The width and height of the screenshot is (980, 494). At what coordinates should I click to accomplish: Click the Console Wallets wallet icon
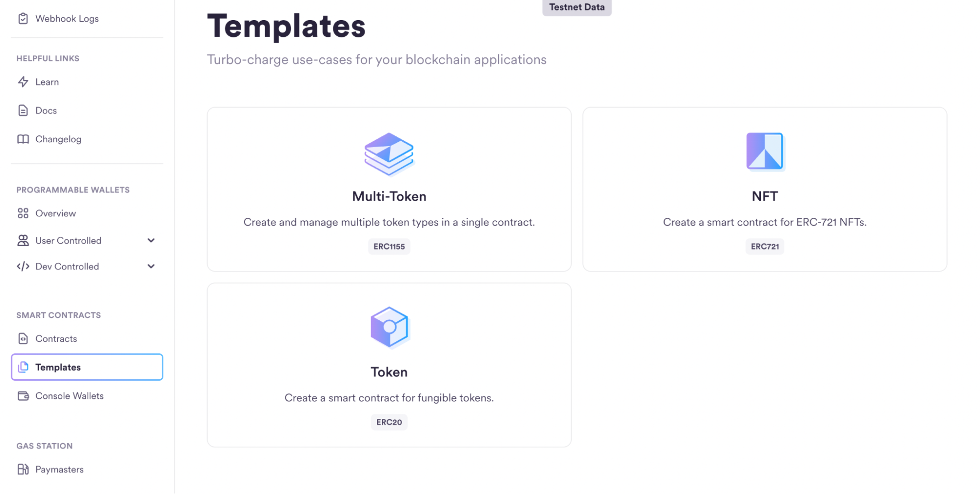coord(23,396)
